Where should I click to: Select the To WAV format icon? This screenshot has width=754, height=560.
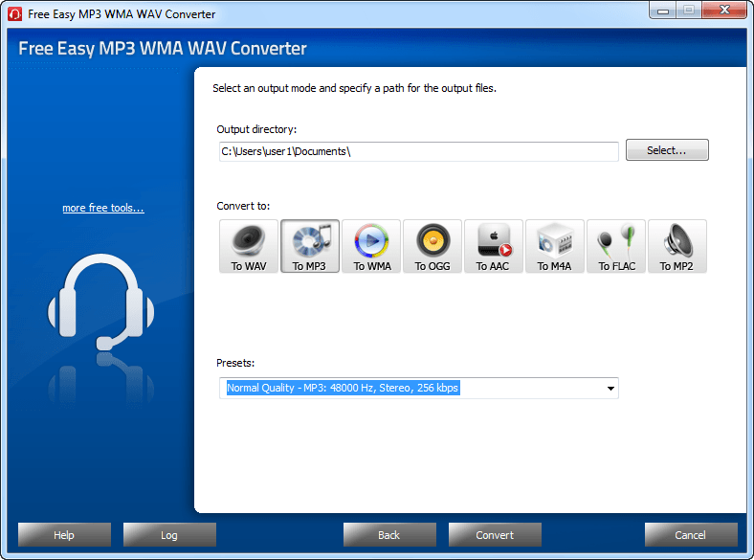pos(249,247)
